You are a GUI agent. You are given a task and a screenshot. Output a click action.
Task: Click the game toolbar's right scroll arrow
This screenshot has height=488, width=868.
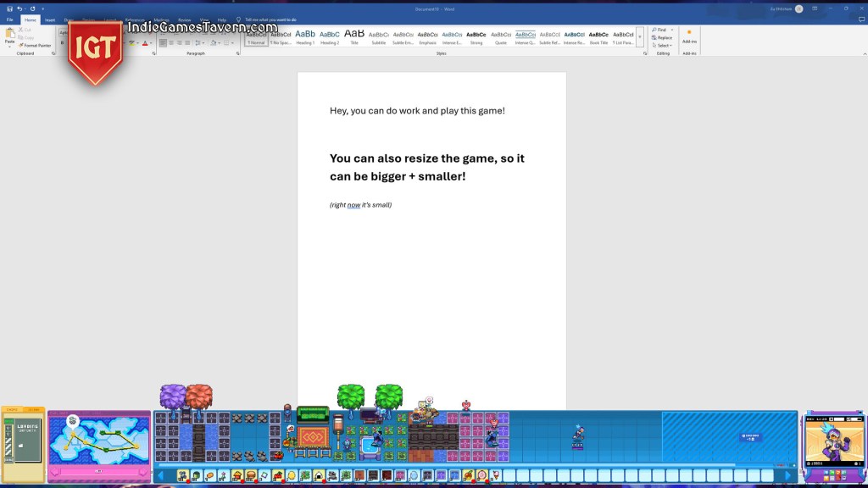click(x=789, y=476)
